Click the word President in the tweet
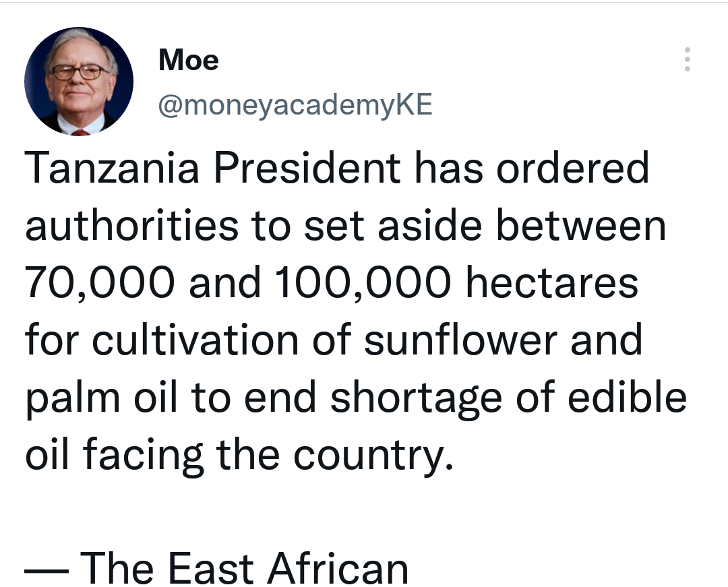 point(307,168)
